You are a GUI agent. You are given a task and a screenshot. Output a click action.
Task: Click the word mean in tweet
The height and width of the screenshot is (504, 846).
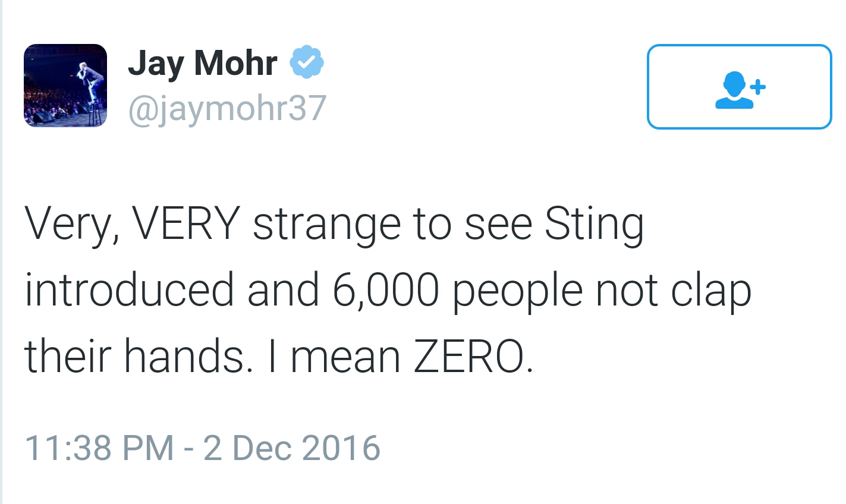pos(345,357)
